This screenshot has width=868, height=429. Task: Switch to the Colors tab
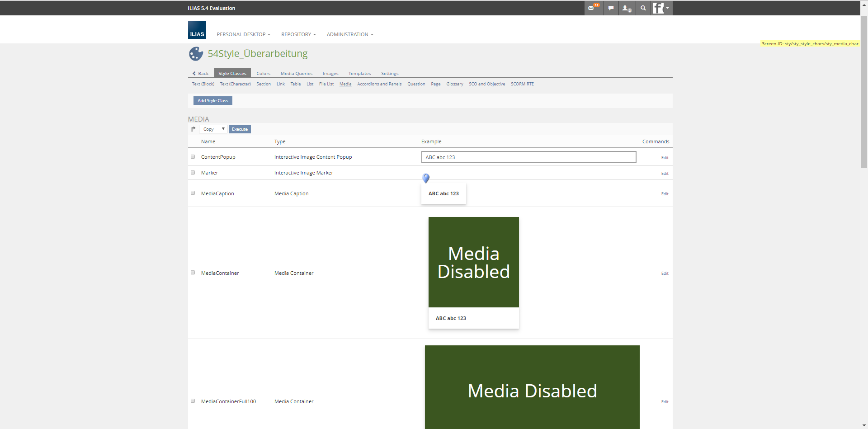tap(263, 73)
